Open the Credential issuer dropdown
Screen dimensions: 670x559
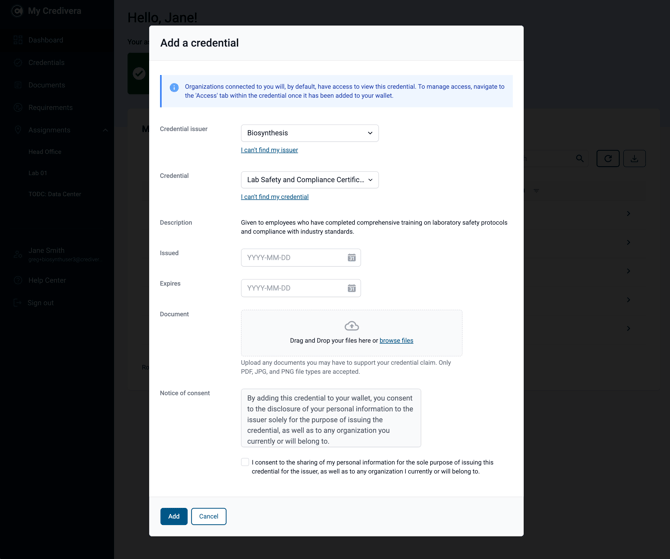click(x=309, y=133)
